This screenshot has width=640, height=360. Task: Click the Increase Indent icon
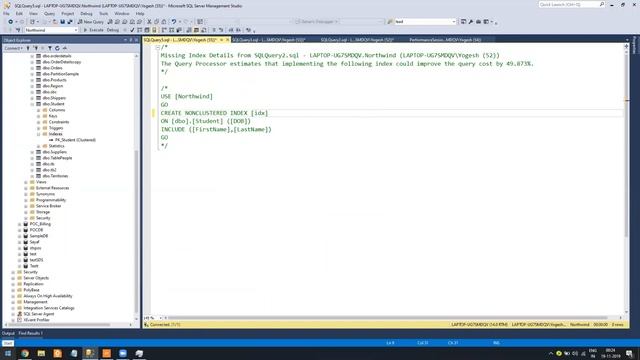(238, 30)
